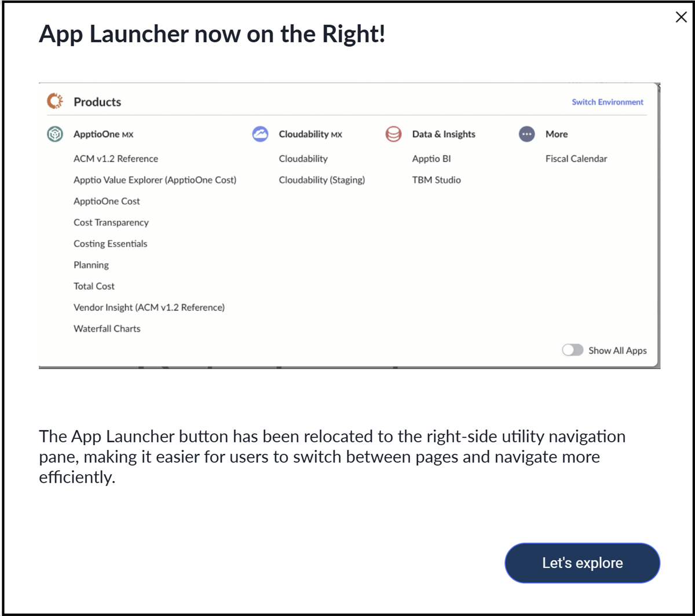Click the Cloudability cloud icon
The width and height of the screenshot is (695, 616).
point(260,134)
